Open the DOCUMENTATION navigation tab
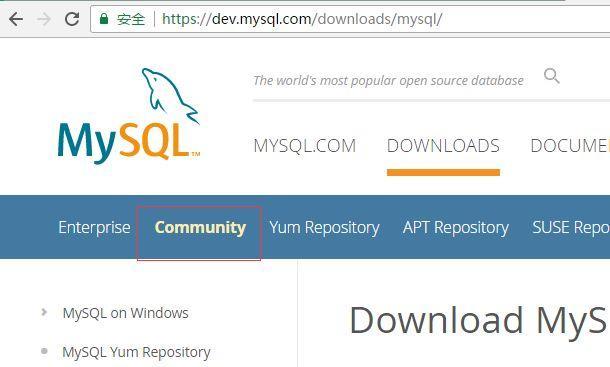Viewport: 610px width, 367px height. click(570, 146)
